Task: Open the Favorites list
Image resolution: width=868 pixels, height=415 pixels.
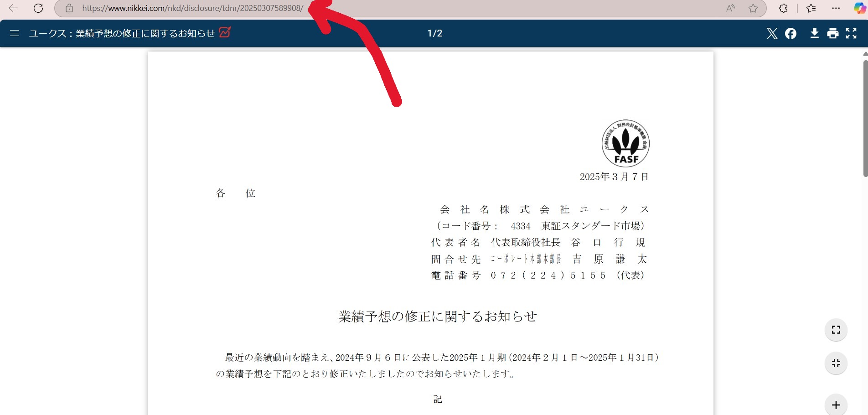Action: (811, 8)
